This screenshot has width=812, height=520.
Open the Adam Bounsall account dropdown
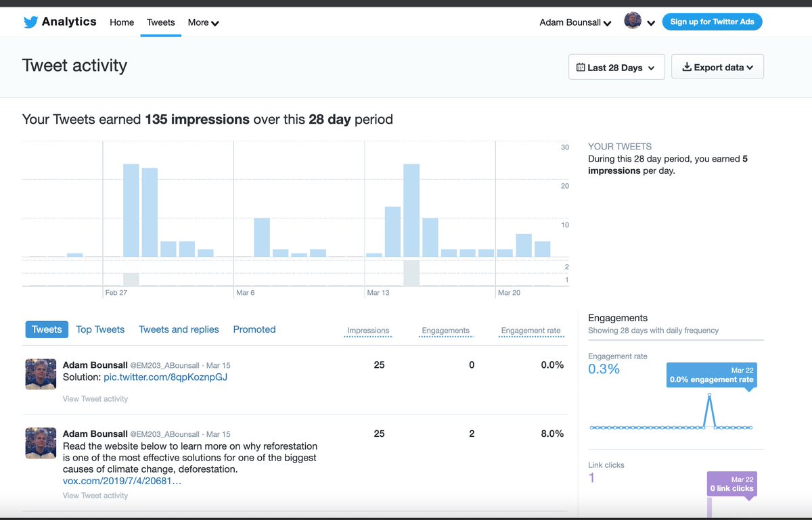tap(575, 22)
